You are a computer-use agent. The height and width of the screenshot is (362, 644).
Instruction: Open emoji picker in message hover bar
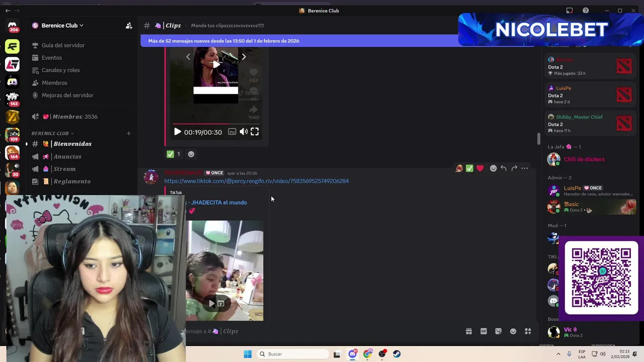tap(493, 168)
